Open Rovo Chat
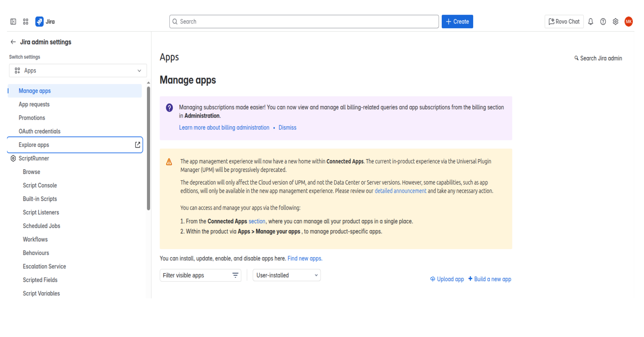Image resolution: width=644 pixels, height=337 pixels. 564,22
